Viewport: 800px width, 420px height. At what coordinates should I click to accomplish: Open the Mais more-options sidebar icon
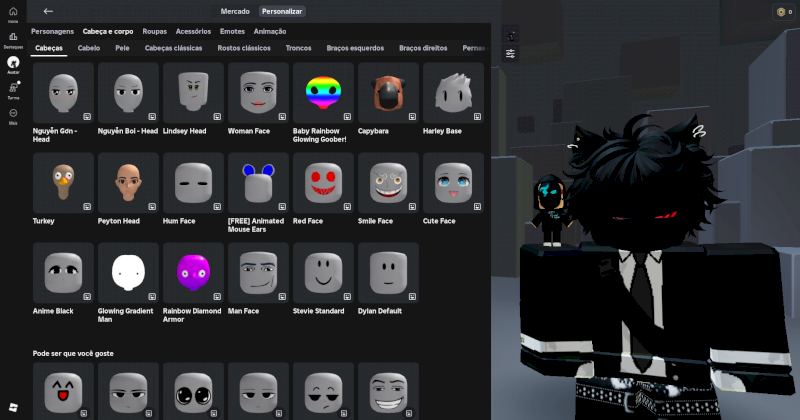click(13, 115)
